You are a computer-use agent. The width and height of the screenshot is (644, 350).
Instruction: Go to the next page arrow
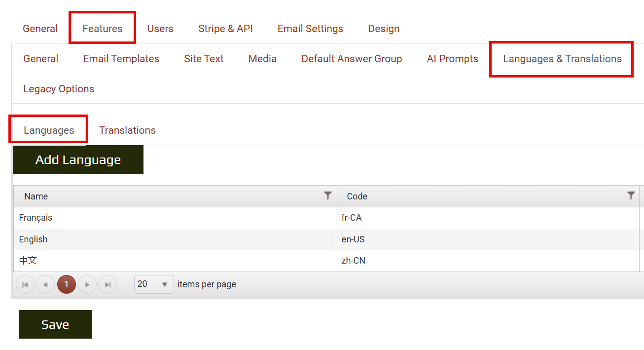tap(87, 284)
